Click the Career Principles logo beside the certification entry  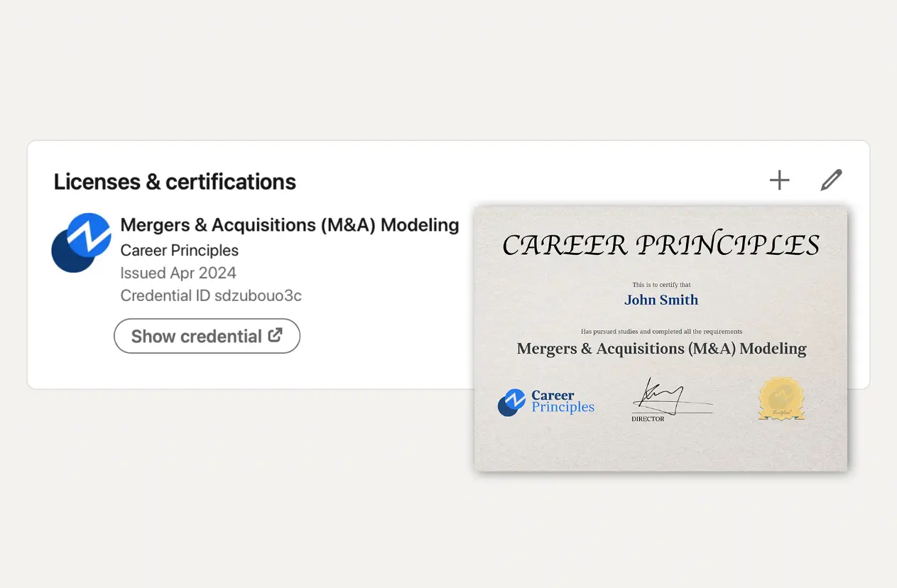click(82, 242)
